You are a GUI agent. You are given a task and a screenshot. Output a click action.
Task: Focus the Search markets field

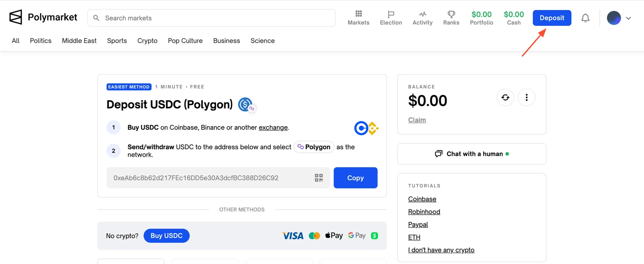(x=211, y=18)
